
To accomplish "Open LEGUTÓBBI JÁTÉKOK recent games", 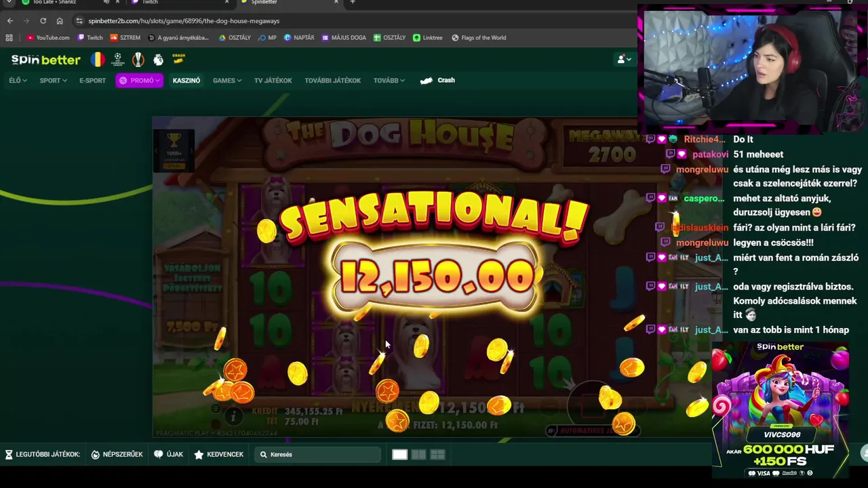I will 42,454.
